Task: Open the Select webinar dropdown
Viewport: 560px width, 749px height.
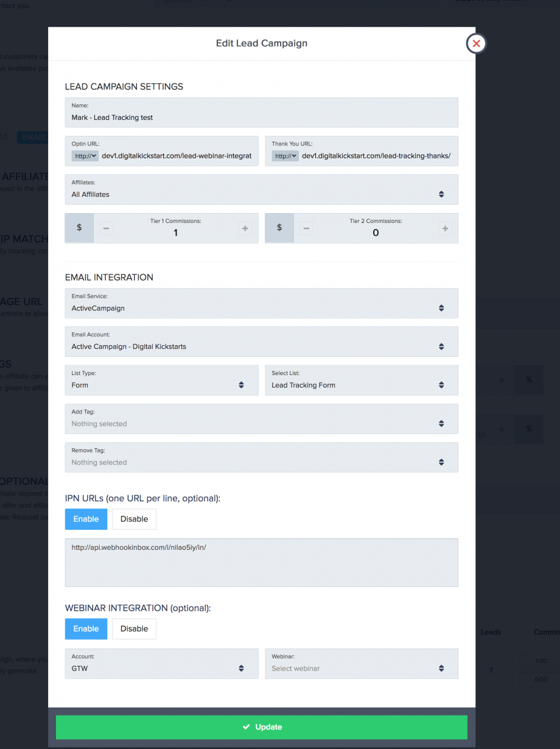Action: coord(361,664)
